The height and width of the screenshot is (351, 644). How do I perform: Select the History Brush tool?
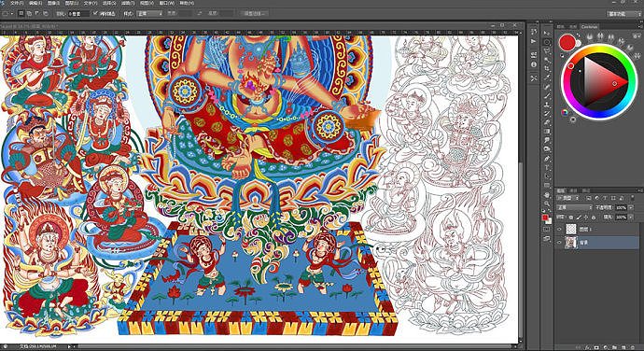[x=547, y=114]
